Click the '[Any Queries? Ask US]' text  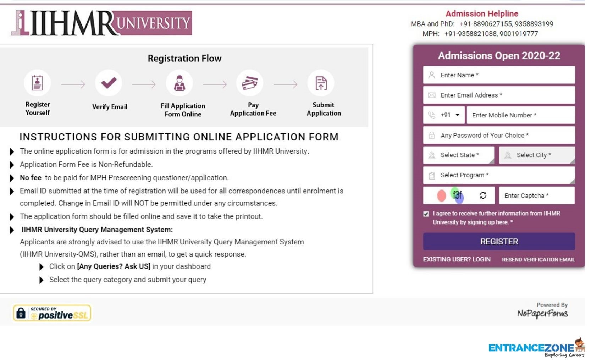(x=114, y=266)
